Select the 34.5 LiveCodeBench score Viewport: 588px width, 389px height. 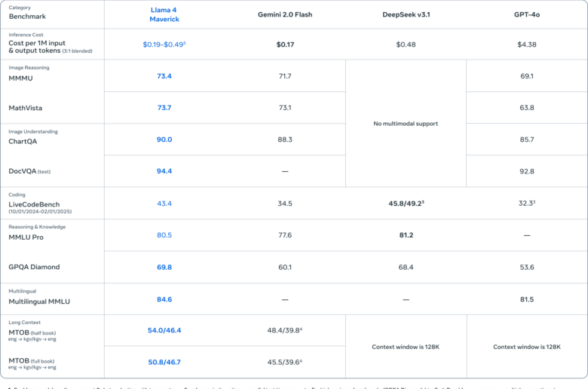pyautogui.click(x=285, y=204)
